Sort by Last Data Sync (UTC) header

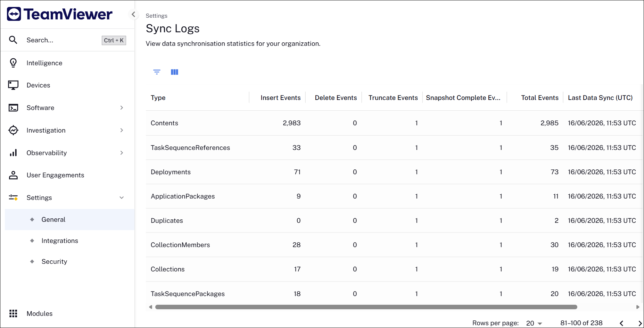pyautogui.click(x=600, y=98)
